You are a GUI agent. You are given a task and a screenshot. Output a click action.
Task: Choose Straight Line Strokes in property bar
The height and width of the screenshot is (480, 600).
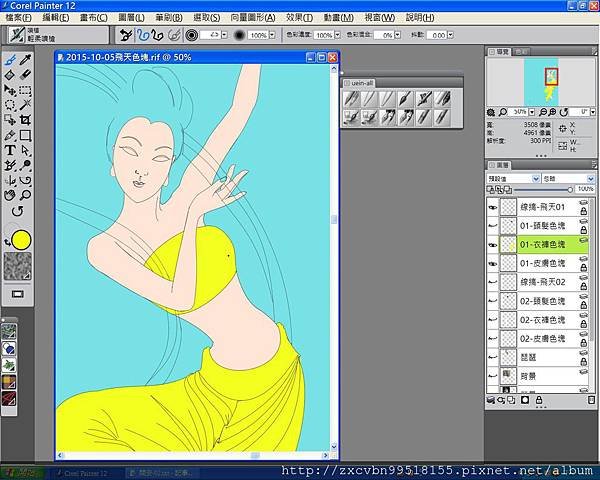[x=158, y=35]
